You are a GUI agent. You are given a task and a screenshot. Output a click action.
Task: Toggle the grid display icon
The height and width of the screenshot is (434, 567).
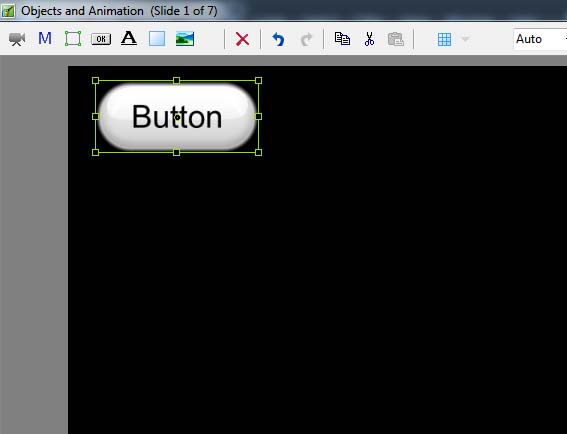pos(444,39)
